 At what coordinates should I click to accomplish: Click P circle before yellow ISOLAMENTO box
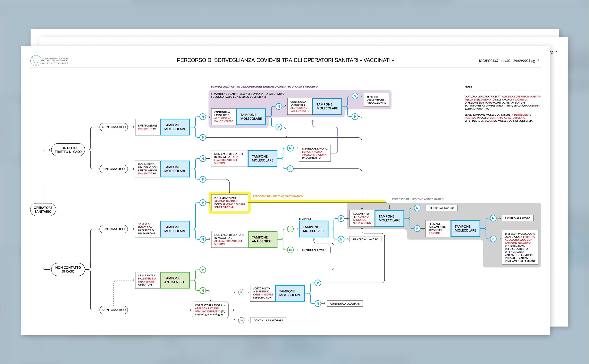pos(203,202)
